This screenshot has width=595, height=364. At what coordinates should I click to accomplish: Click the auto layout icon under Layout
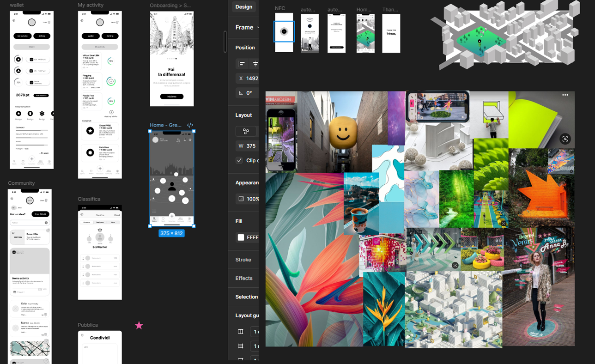(246, 132)
